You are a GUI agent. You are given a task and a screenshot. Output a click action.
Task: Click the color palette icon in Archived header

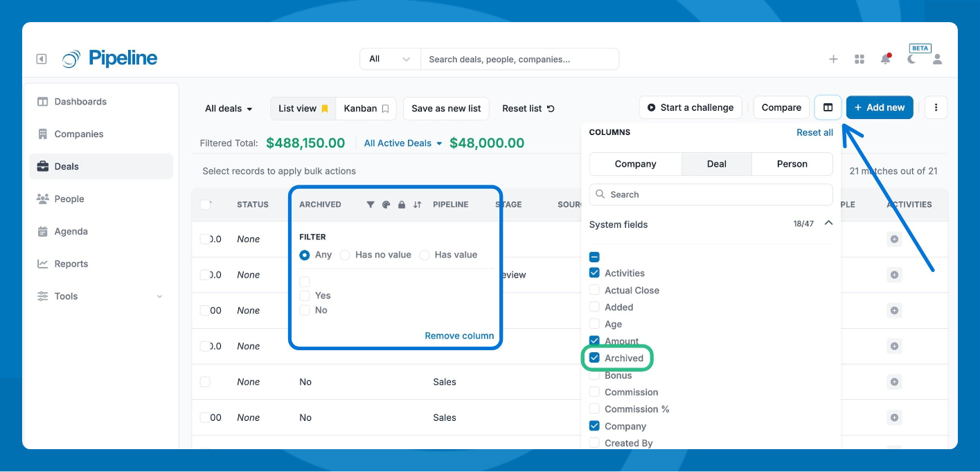(386, 205)
